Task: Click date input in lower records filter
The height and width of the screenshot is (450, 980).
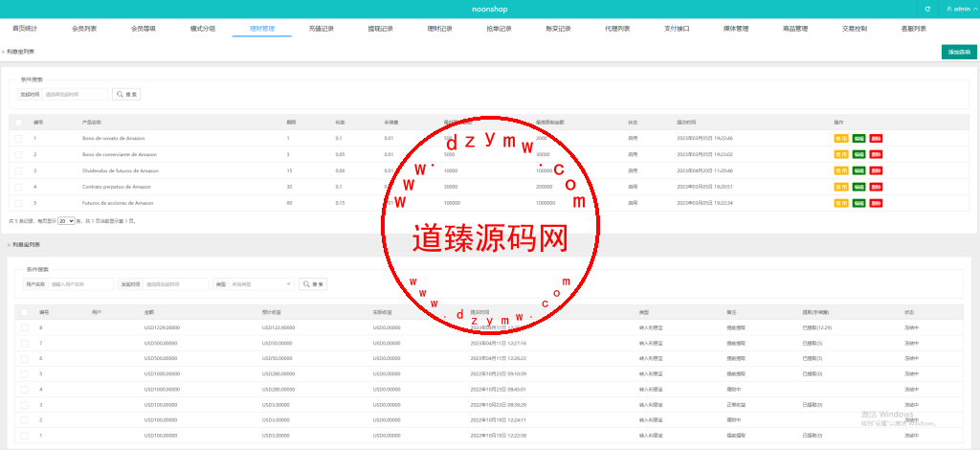Action: [x=176, y=283]
